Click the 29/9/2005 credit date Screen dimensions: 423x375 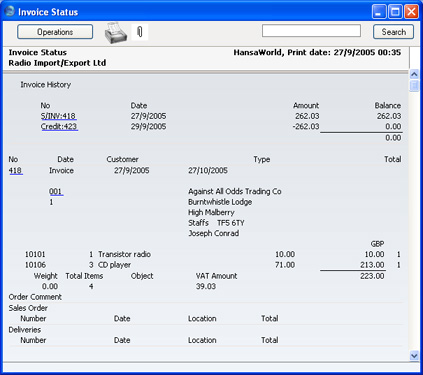[x=148, y=126]
